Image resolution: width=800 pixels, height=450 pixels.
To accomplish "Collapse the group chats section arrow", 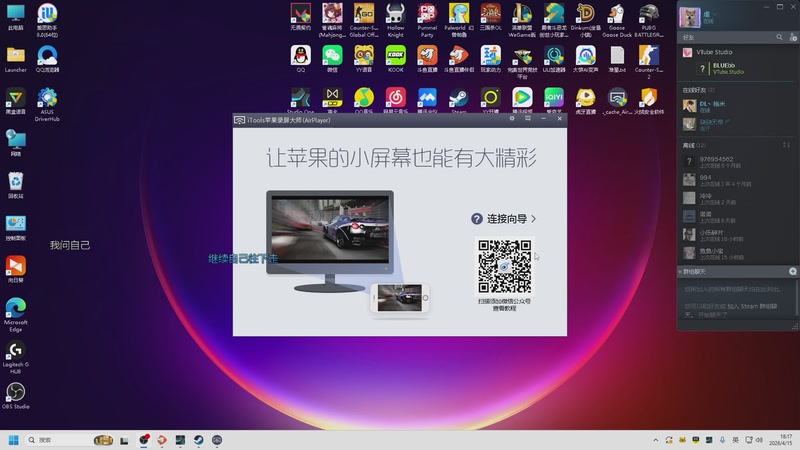I will coord(680,272).
